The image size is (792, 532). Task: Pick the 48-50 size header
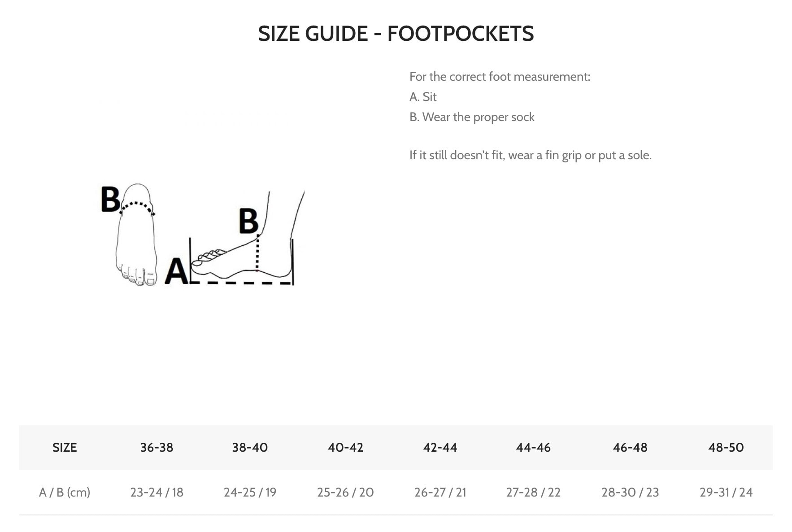[x=726, y=447]
